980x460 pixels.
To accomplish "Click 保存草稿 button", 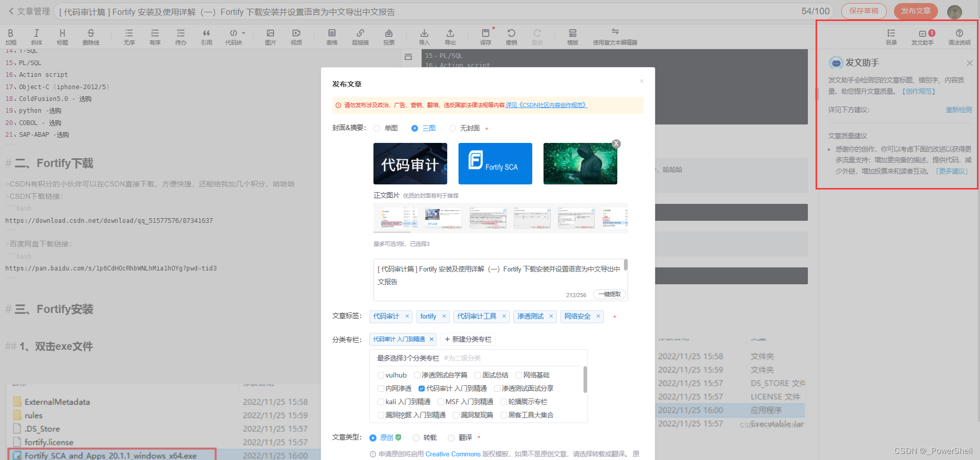I will click(x=864, y=11).
